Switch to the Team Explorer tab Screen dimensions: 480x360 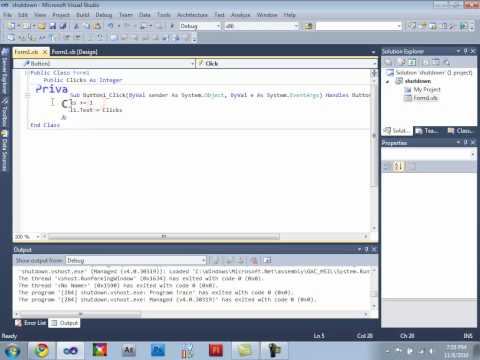click(428, 131)
